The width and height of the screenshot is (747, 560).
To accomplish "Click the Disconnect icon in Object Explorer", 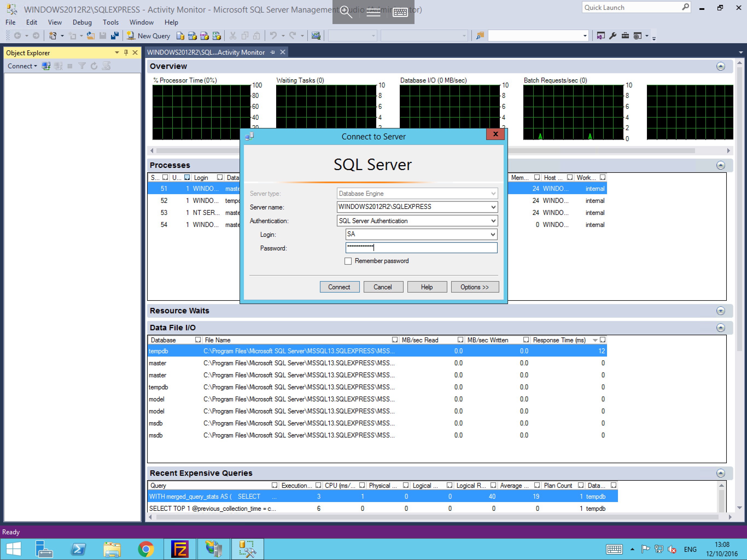I will click(x=58, y=66).
